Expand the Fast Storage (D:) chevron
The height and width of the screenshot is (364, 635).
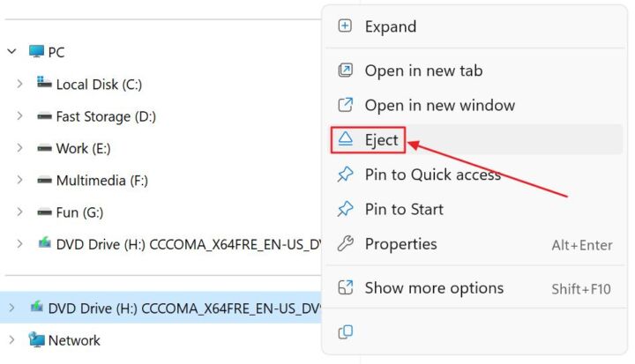[19, 116]
